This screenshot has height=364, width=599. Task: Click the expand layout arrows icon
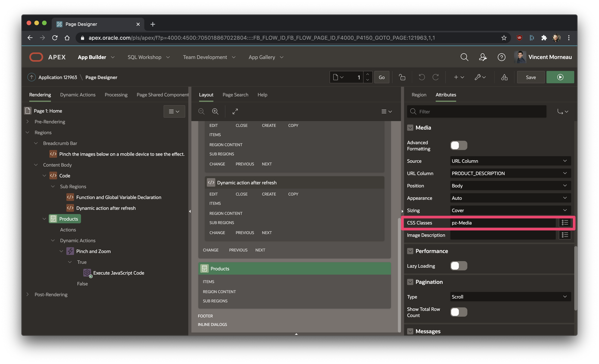tap(235, 111)
